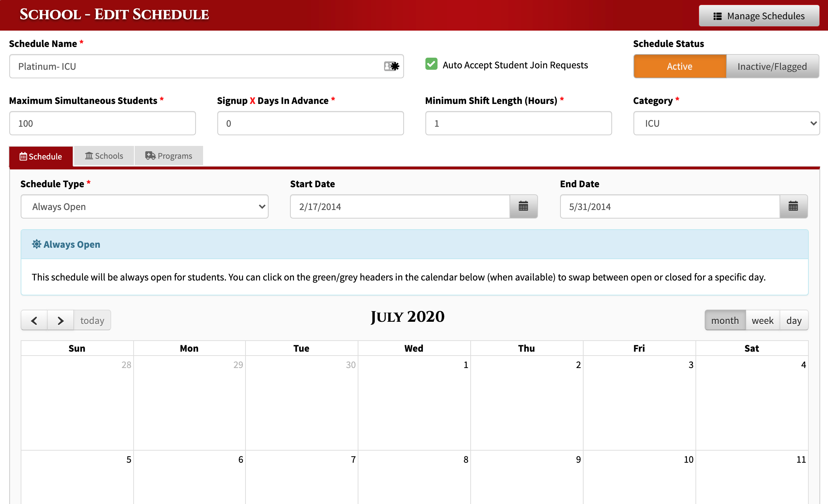Click the Start Date text field

point(400,206)
